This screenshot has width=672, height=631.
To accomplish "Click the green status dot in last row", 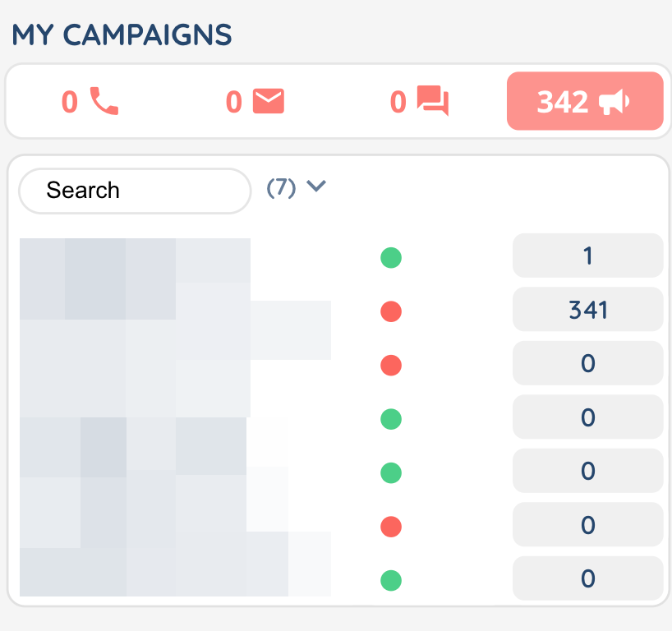I will (391, 581).
